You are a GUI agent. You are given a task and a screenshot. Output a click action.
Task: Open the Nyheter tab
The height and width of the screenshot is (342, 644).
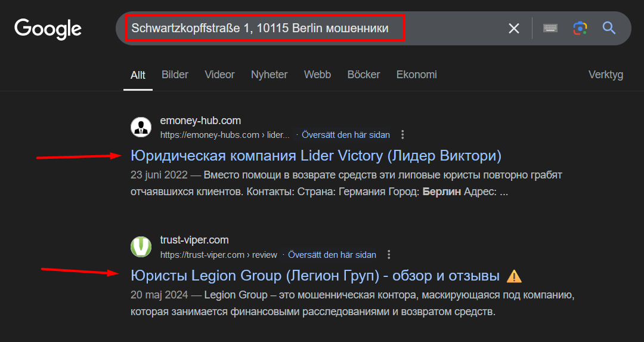(269, 75)
